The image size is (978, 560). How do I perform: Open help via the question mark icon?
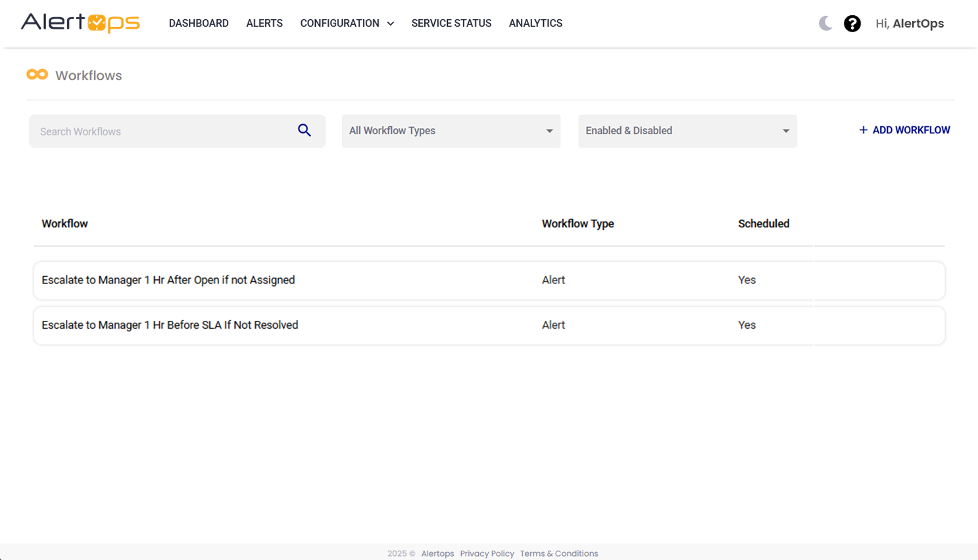point(852,24)
